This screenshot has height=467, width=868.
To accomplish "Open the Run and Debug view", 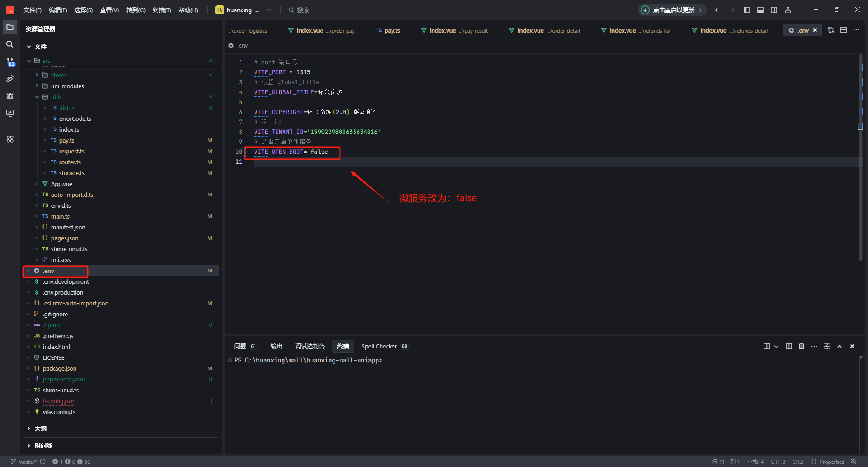I will (x=10, y=96).
